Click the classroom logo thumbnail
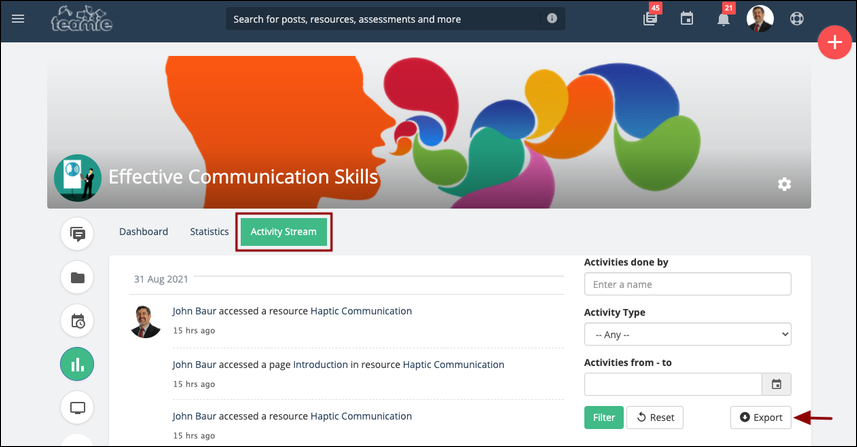The width and height of the screenshot is (857, 447). tap(78, 178)
